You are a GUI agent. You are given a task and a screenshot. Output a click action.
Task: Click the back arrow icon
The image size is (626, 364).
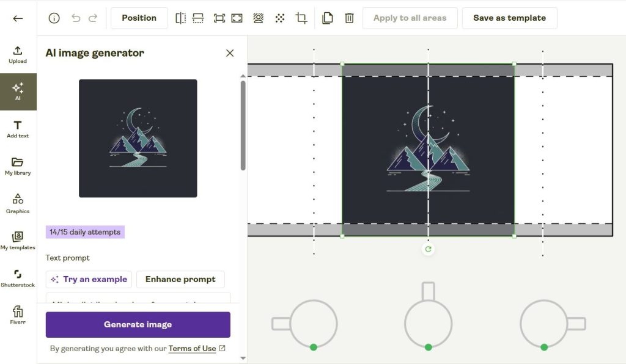tap(18, 18)
